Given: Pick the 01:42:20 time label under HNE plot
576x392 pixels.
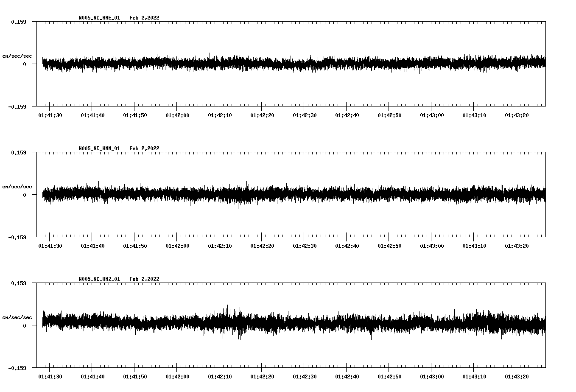Looking at the screenshot, I should click(262, 115).
